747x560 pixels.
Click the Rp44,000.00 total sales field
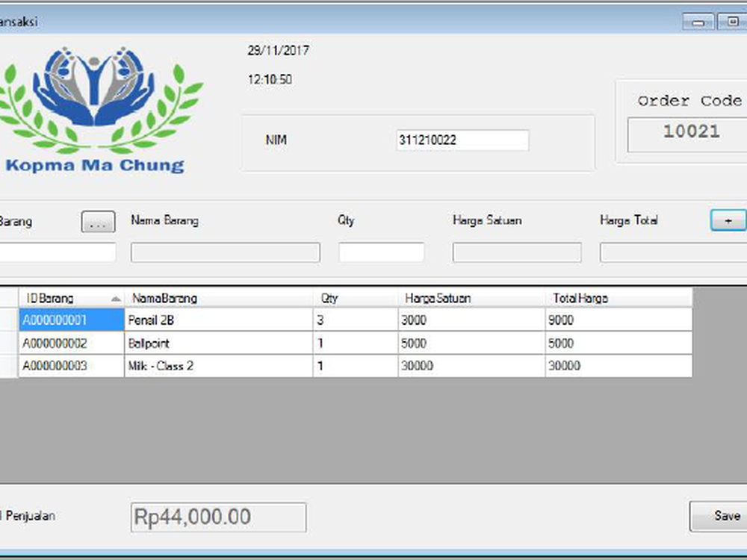pos(218,517)
